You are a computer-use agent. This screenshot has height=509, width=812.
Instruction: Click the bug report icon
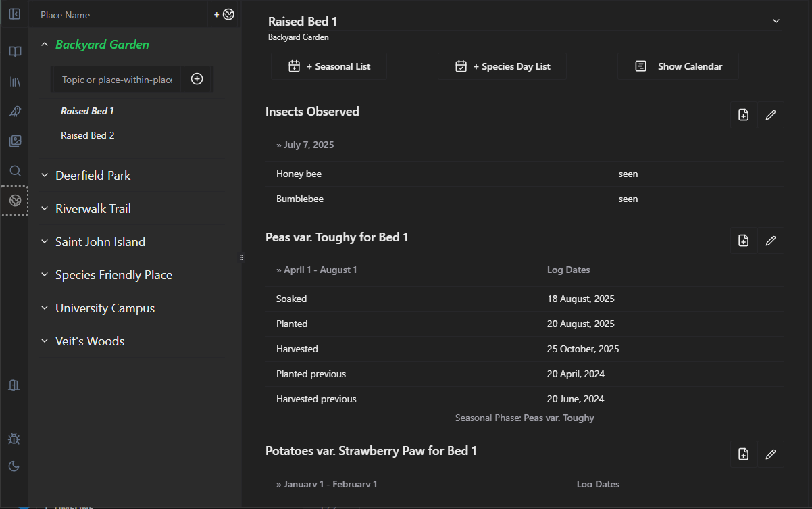click(x=14, y=439)
